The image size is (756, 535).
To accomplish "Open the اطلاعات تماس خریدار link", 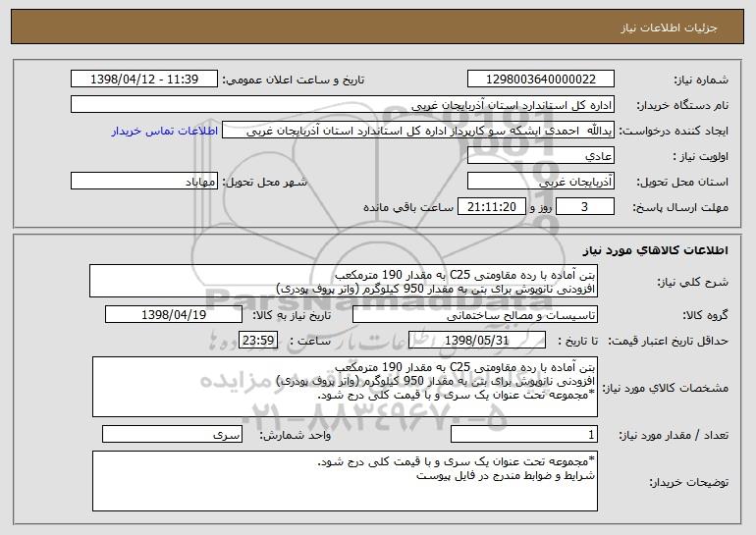I will [164, 132].
